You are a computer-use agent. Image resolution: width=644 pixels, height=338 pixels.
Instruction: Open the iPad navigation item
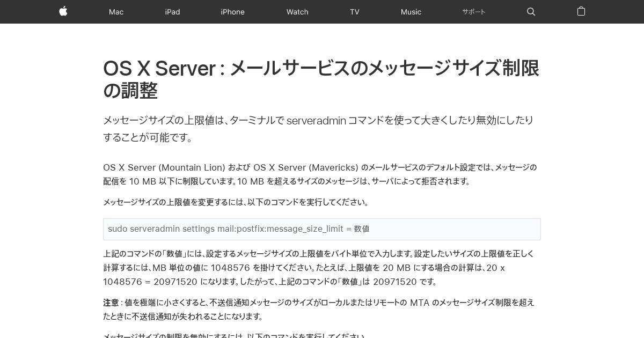tap(172, 12)
